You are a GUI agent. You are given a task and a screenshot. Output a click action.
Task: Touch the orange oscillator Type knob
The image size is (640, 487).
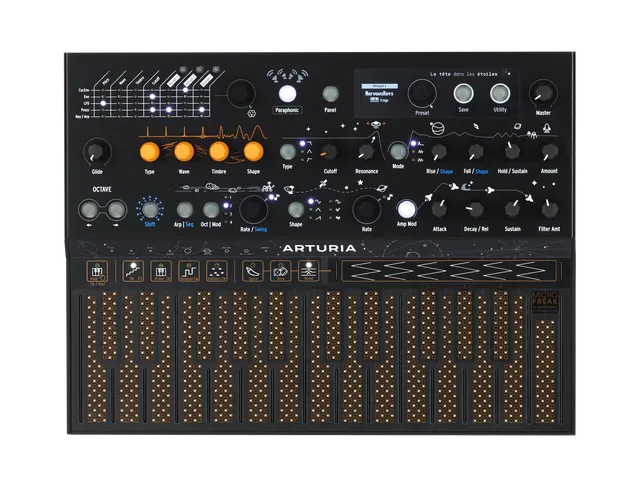pos(149,151)
